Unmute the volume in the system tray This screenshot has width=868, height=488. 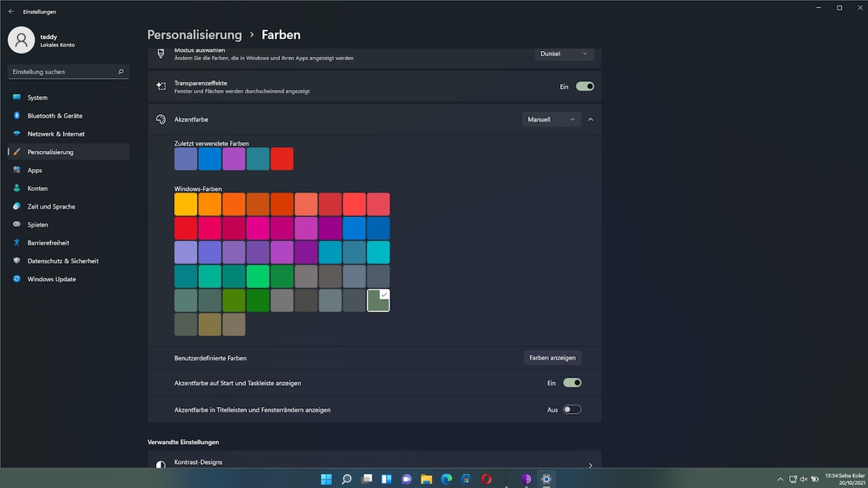(803, 478)
